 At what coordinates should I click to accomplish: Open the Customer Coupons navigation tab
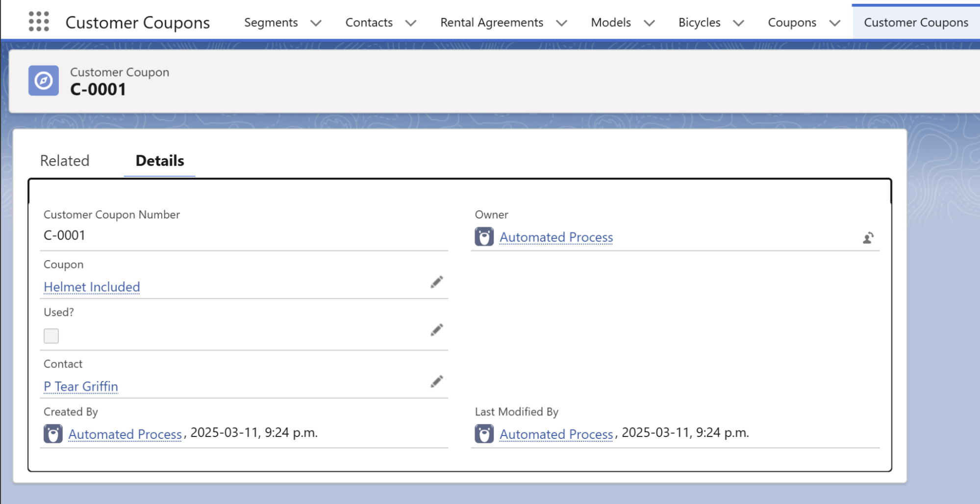tap(916, 23)
